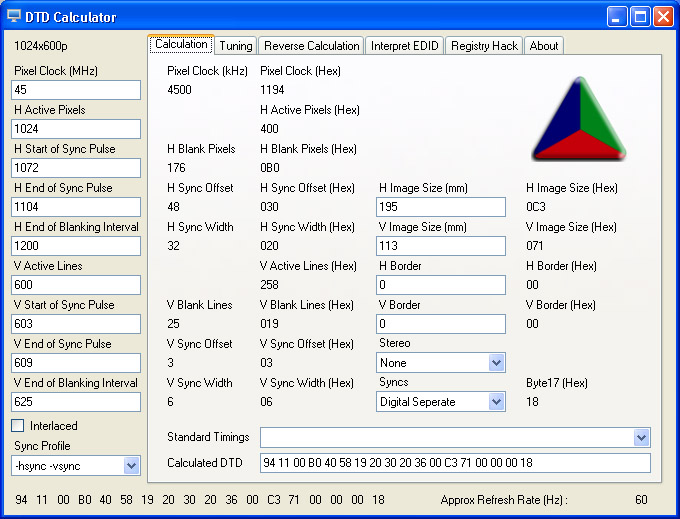The image size is (680, 519).
Task: Click the DTD Calculator title bar icon
Action: coord(14,16)
